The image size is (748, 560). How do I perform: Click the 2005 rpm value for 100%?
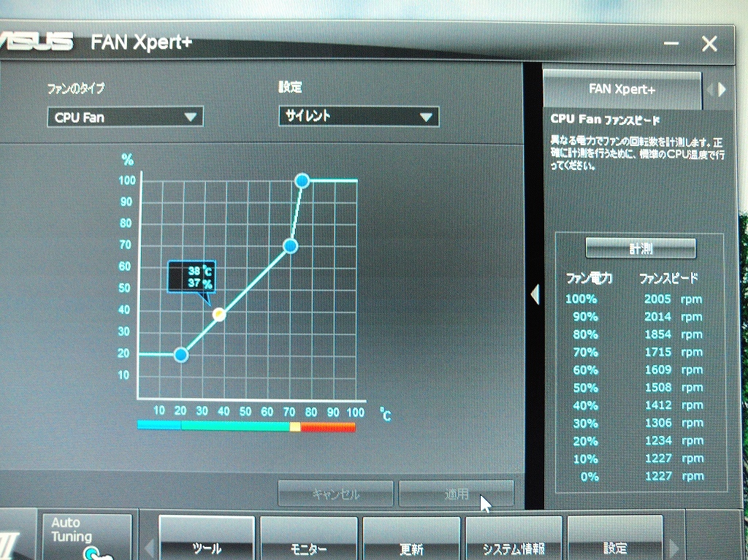coord(673,299)
